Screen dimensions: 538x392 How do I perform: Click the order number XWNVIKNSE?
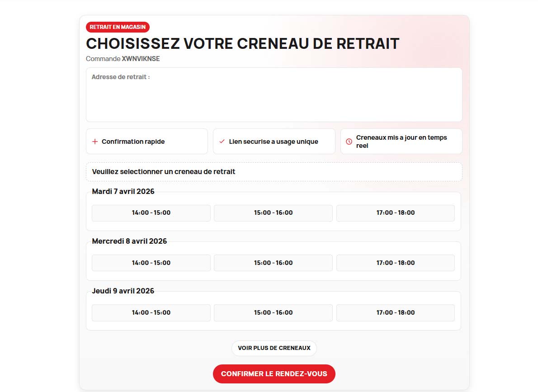[x=141, y=59]
